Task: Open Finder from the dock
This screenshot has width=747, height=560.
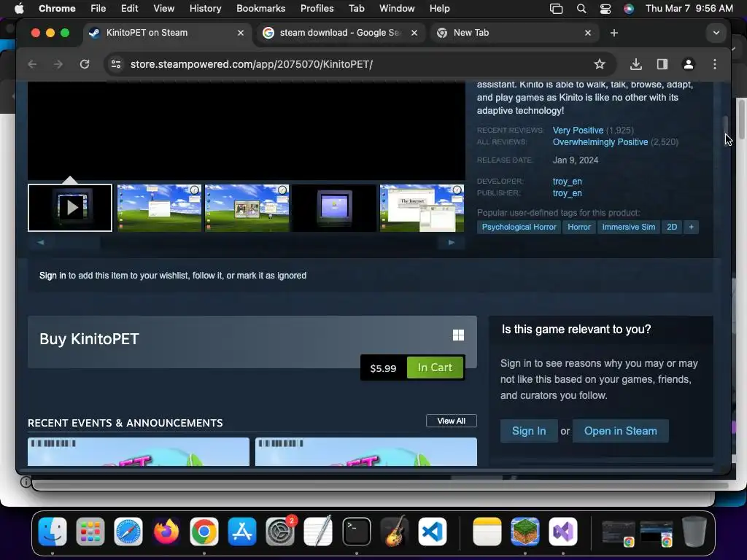Action: pyautogui.click(x=53, y=532)
